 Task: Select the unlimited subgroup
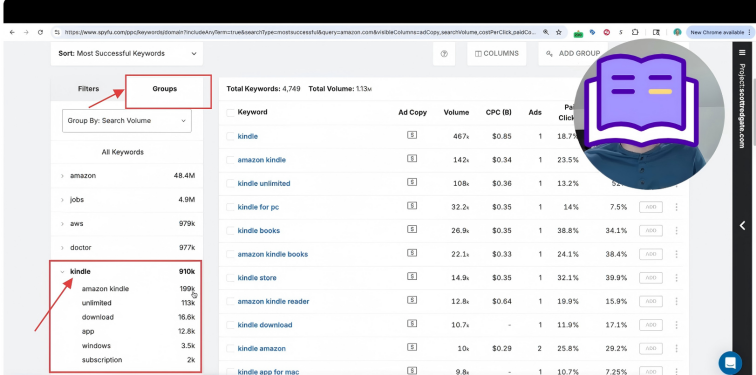(96, 303)
